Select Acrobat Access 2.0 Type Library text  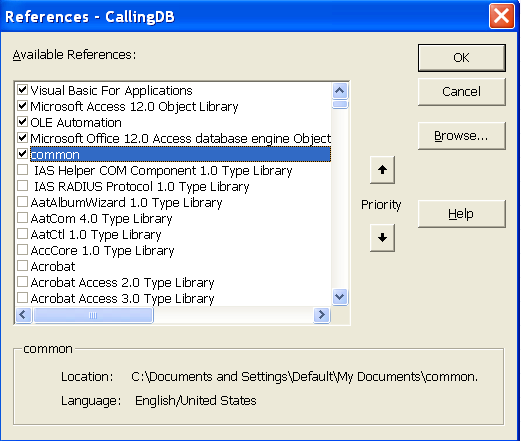122,283
